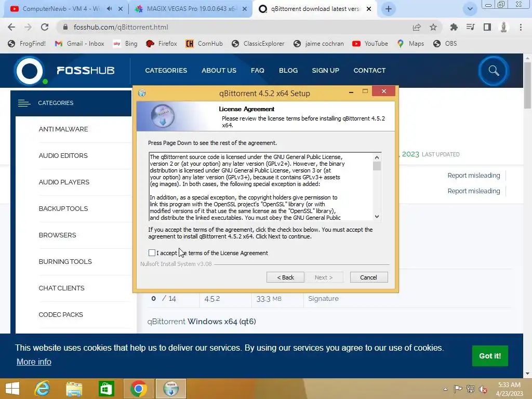
Task: Open YouTube bookmark
Action: (370, 44)
